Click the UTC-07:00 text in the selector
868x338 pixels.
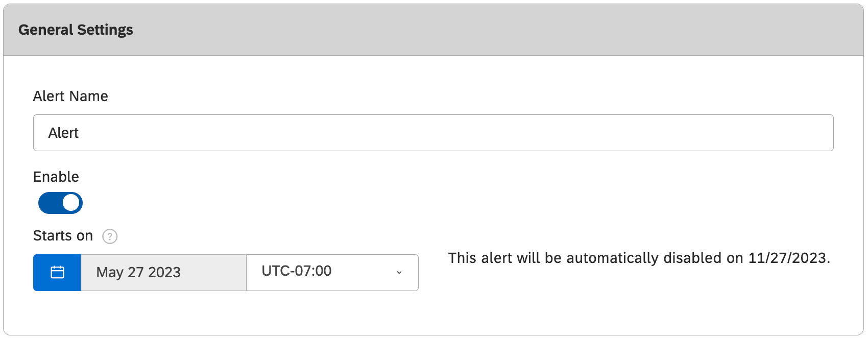pyautogui.click(x=297, y=271)
